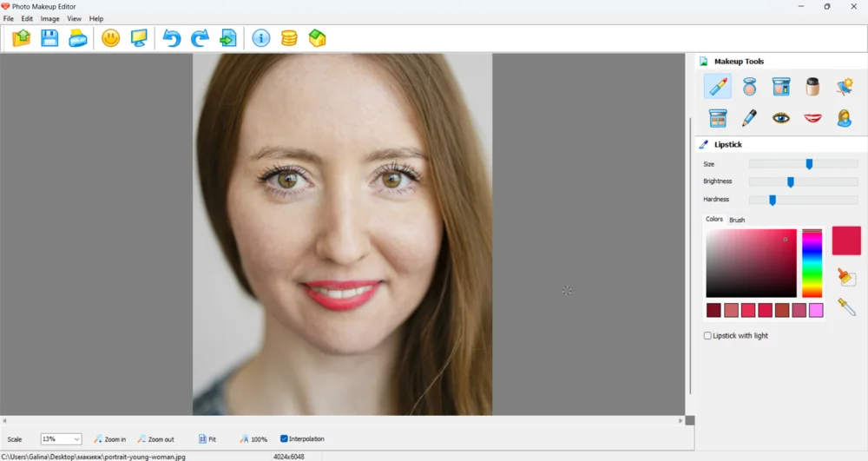This screenshot has height=461, width=868.
Task: Open the info icon in toolbar
Action: [x=261, y=38]
